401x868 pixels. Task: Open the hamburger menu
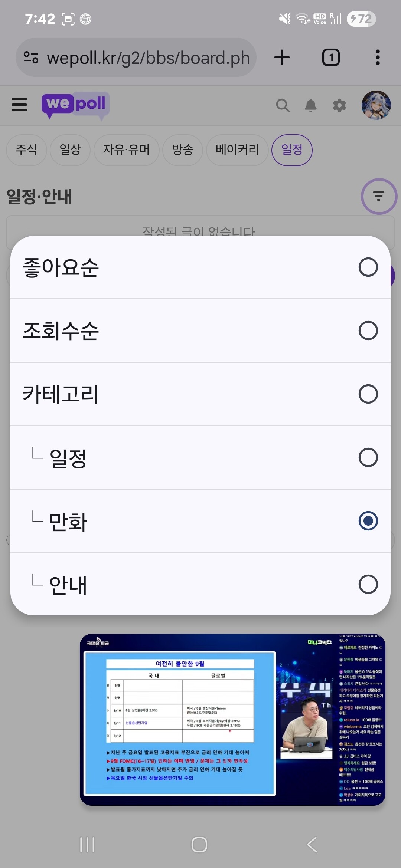point(19,105)
